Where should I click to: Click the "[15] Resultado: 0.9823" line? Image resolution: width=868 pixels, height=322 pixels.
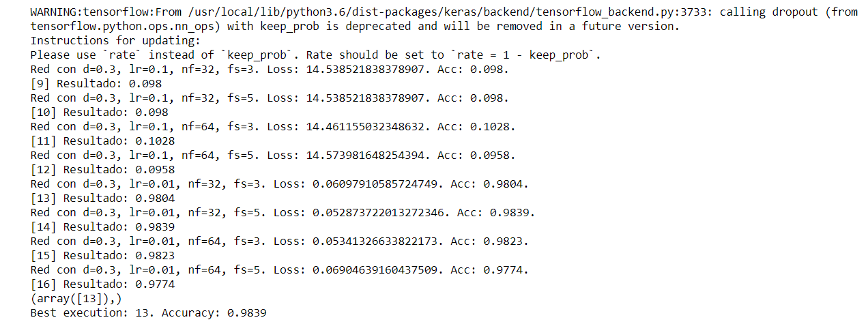point(102,255)
